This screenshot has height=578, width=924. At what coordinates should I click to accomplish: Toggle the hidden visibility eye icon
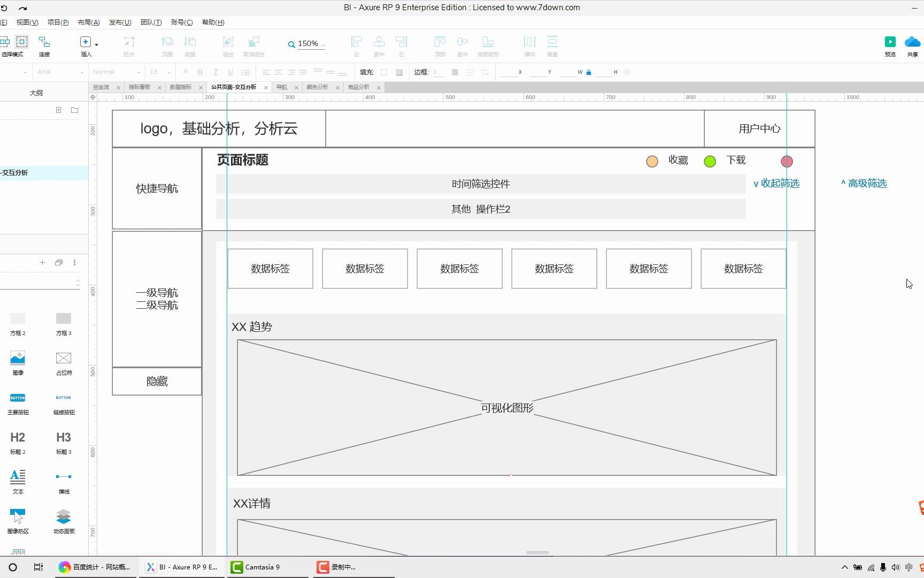[627, 72]
